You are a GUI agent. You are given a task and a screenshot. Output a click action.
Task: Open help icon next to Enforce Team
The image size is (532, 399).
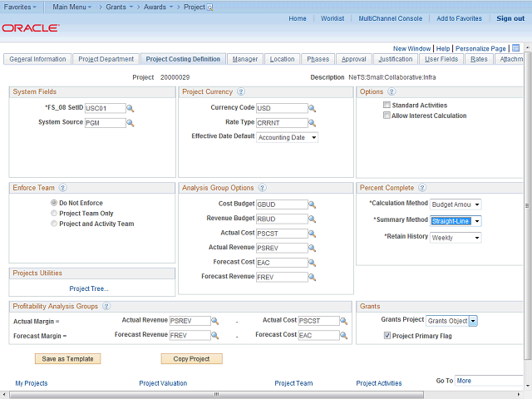click(63, 189)
